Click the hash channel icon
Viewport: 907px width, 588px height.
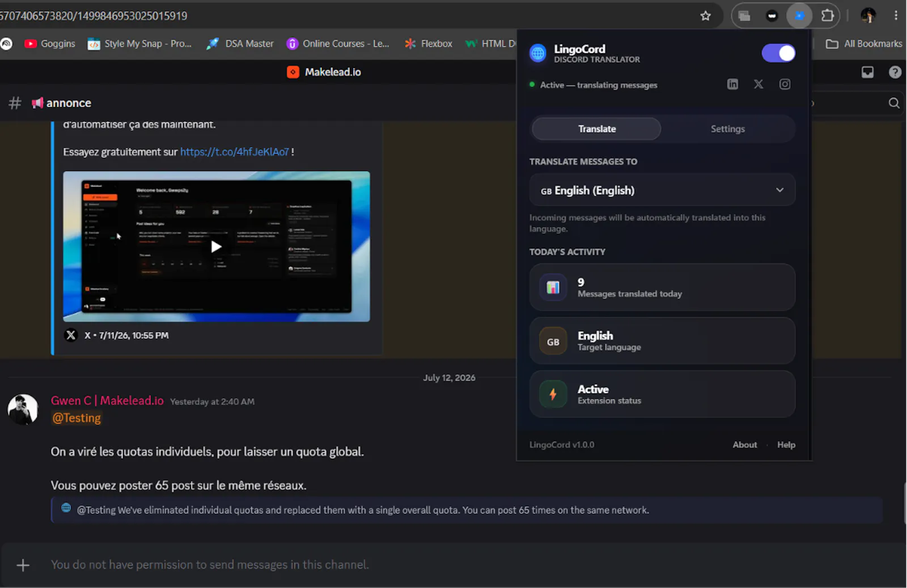click(15, 103)
